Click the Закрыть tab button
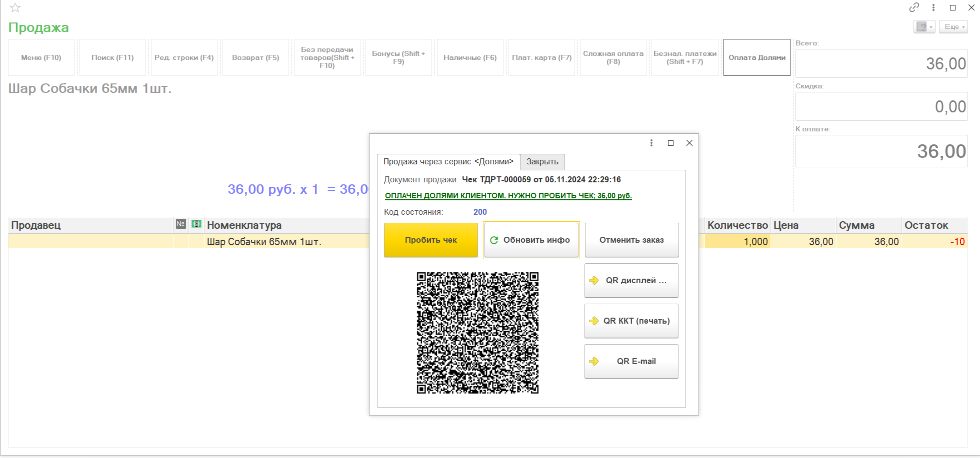Screen dimensions: 980x458 (x=542, y=162)
